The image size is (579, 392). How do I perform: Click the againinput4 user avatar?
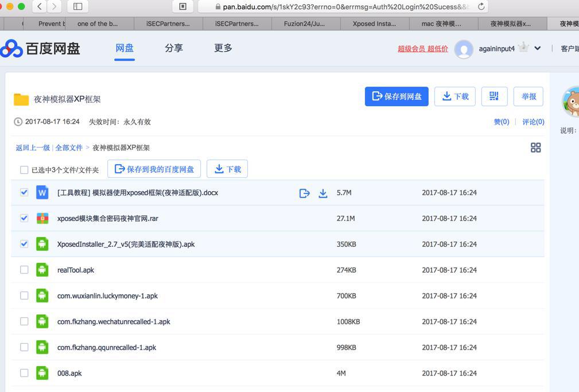[464, 49]
